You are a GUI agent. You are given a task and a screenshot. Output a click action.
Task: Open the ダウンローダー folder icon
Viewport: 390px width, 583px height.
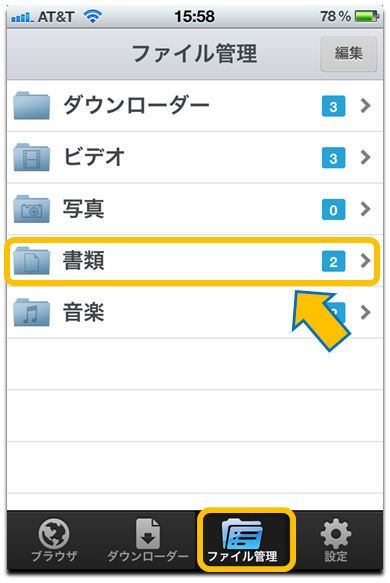click(32, 106)
